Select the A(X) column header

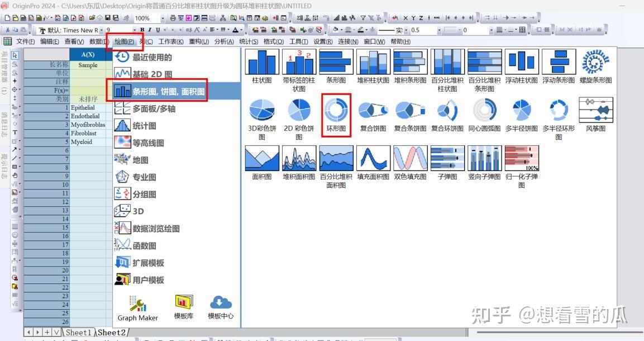[x=88, y=54]
